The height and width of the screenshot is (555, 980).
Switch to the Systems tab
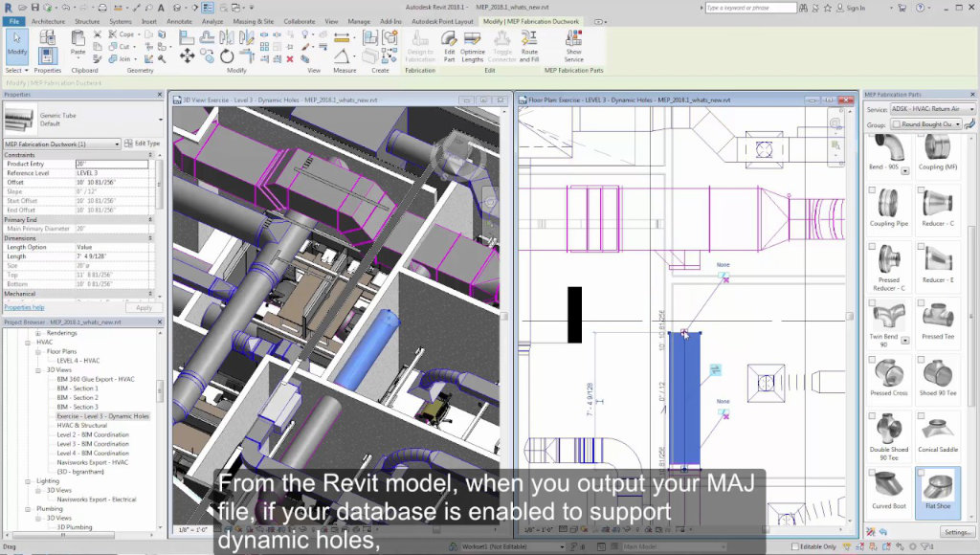click(120, 21)
